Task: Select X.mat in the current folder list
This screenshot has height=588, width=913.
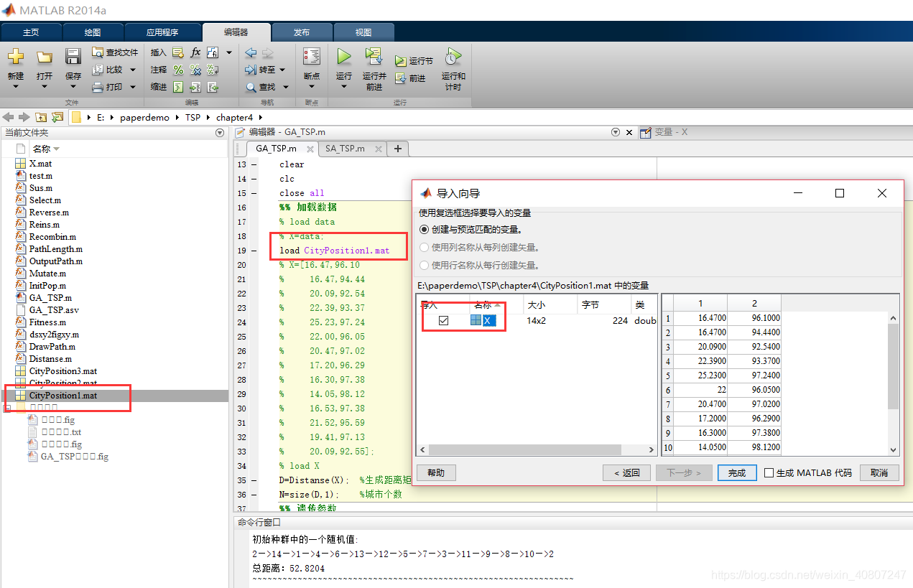Action: tap(40, 164)
